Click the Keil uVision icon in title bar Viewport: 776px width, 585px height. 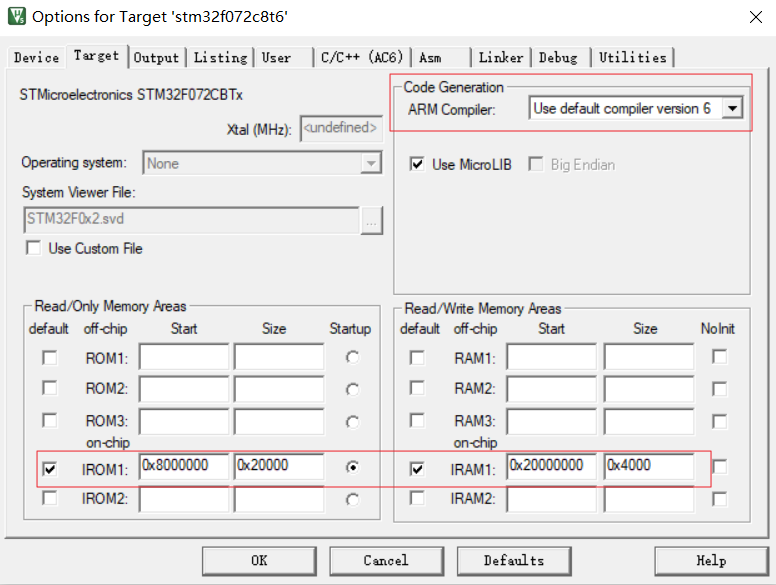[x=17, y=16]
